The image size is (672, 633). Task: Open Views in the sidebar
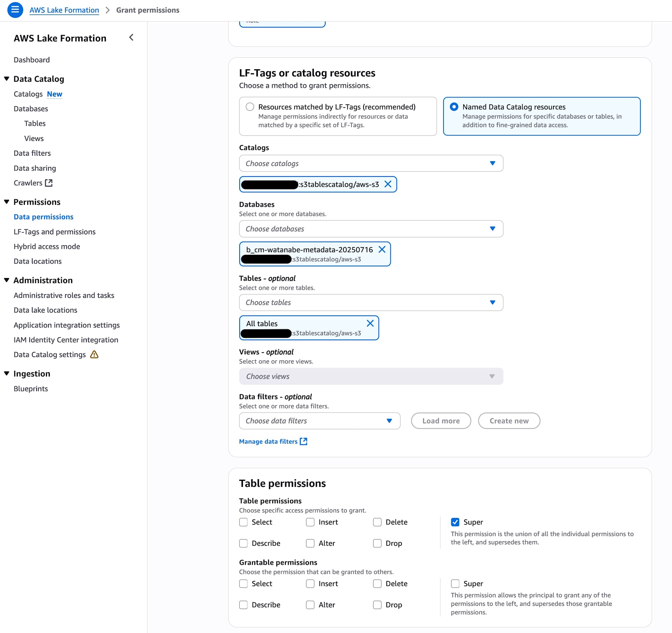point(34,138)
